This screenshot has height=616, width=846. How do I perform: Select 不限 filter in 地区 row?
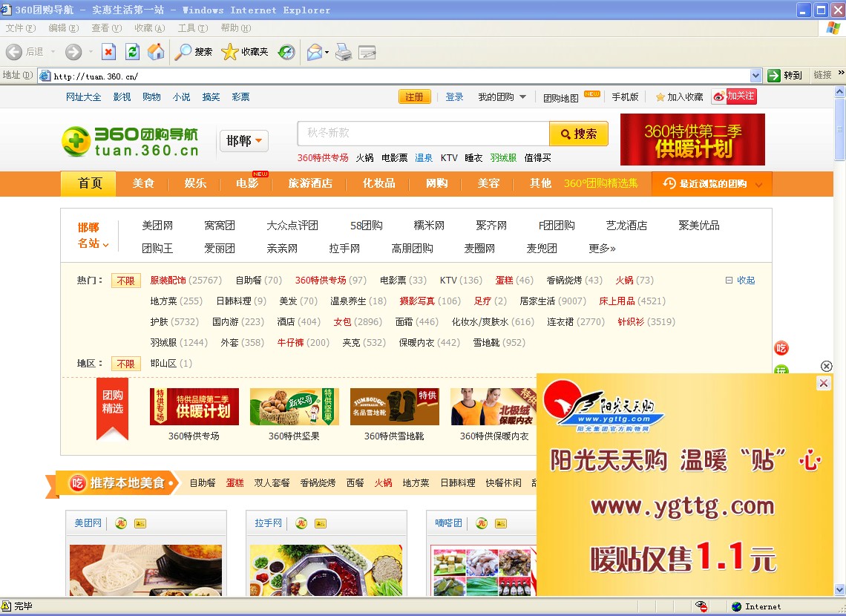coord(125,364)
